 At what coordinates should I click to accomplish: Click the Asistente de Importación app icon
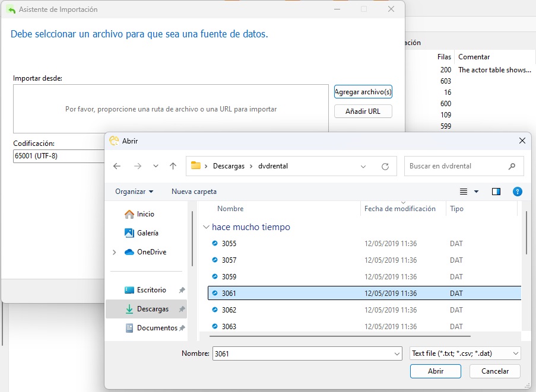[x=11, y=9]
